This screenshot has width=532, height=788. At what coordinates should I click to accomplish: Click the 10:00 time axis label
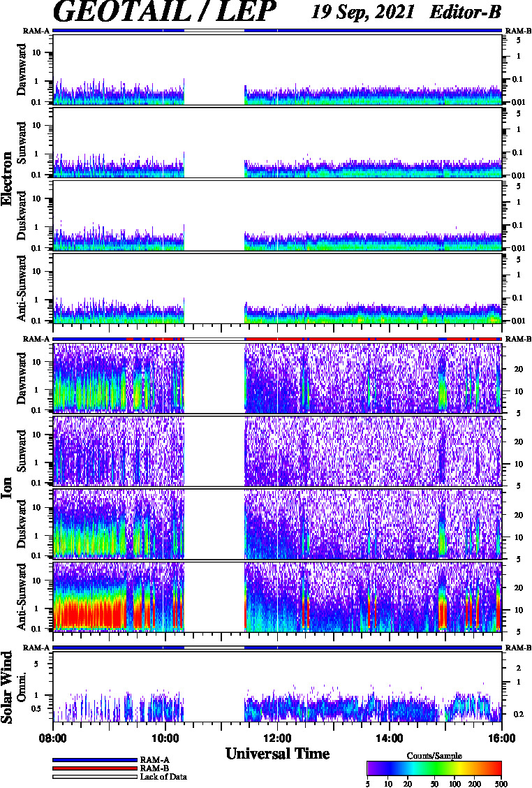165,738
